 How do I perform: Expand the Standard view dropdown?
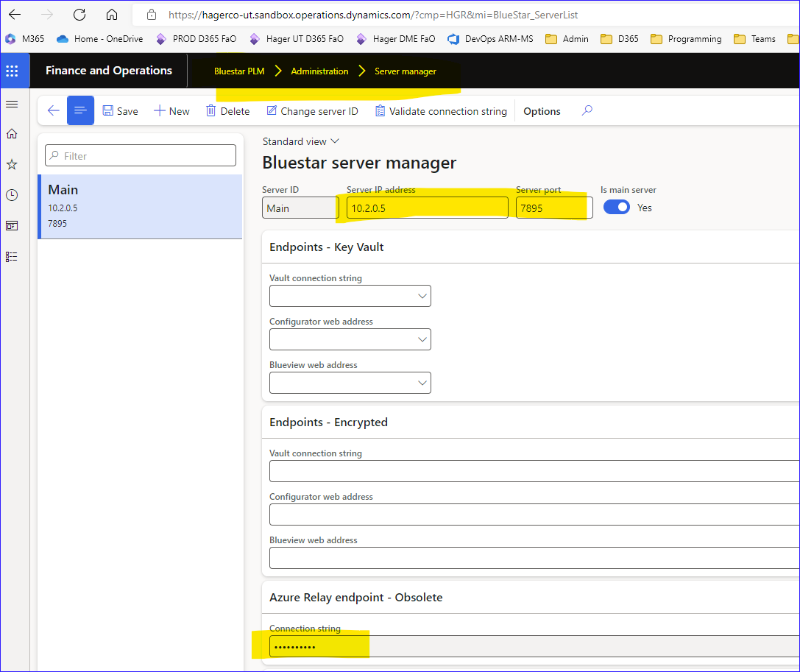pyautogui.click(x=300, y=141)
